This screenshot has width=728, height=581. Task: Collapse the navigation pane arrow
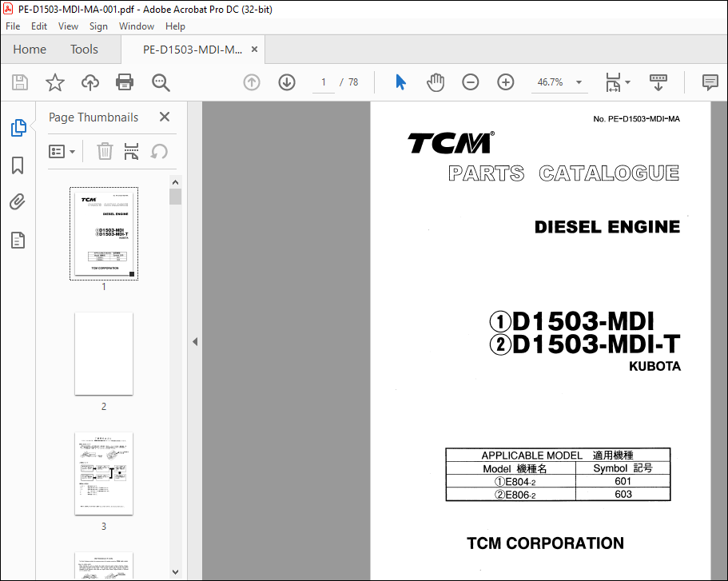195,342
